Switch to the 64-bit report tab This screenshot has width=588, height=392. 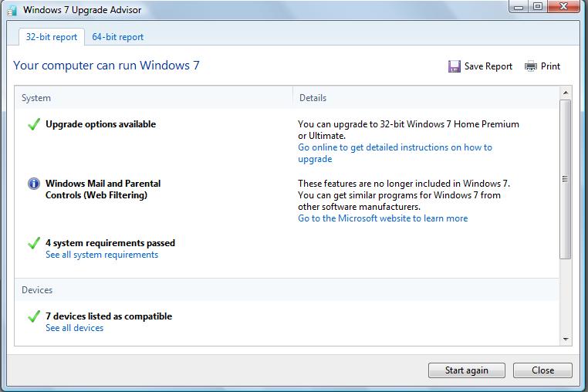pyautogui.click(x=118, y=37)
